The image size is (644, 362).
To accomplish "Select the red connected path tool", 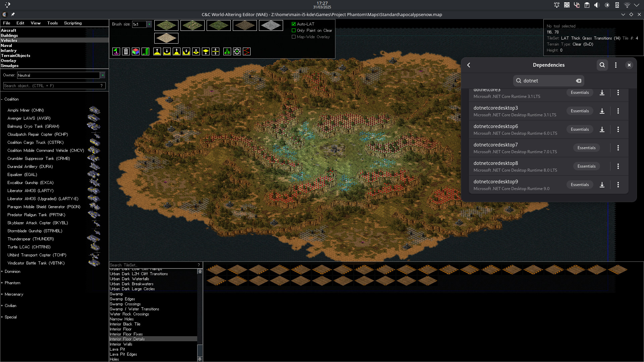I will (x=247, y=52).
